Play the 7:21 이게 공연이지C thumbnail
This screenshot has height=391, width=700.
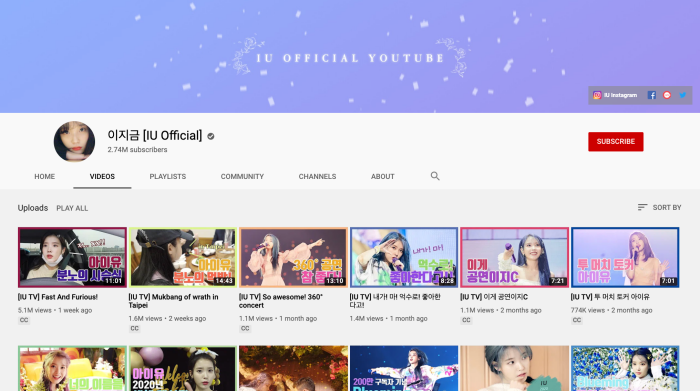pos(514,257)
